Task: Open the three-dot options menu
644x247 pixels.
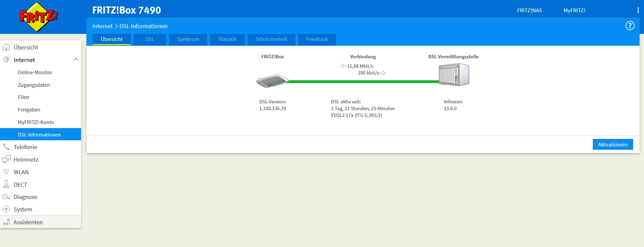Action: point(638,11)
